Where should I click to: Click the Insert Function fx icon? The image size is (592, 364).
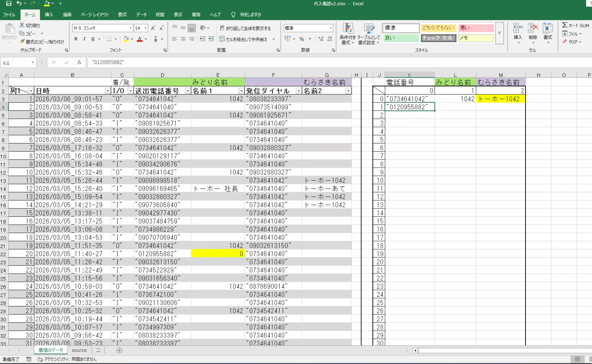[x=79, y=63]
